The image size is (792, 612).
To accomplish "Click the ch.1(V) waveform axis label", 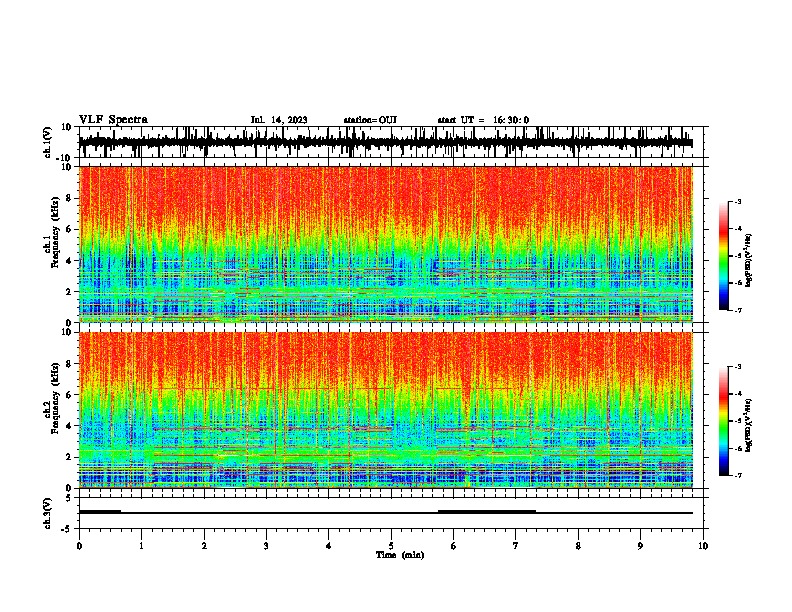I will click(x=48, y=142).
